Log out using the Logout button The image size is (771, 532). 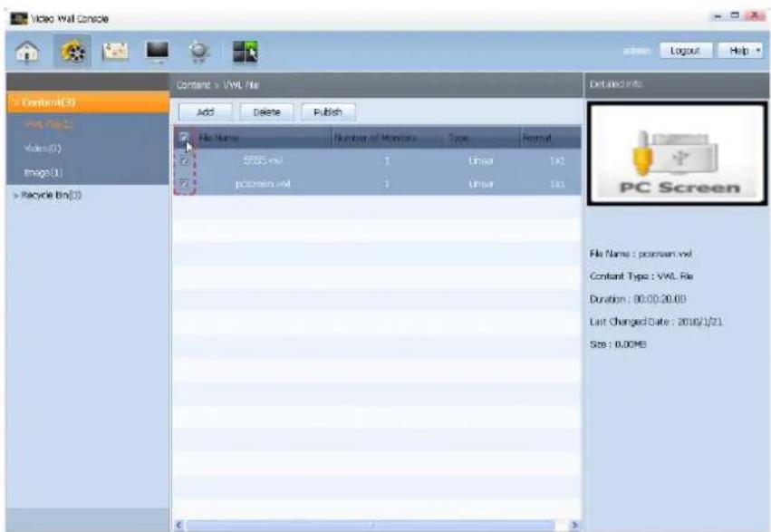[x=685, y=50]
